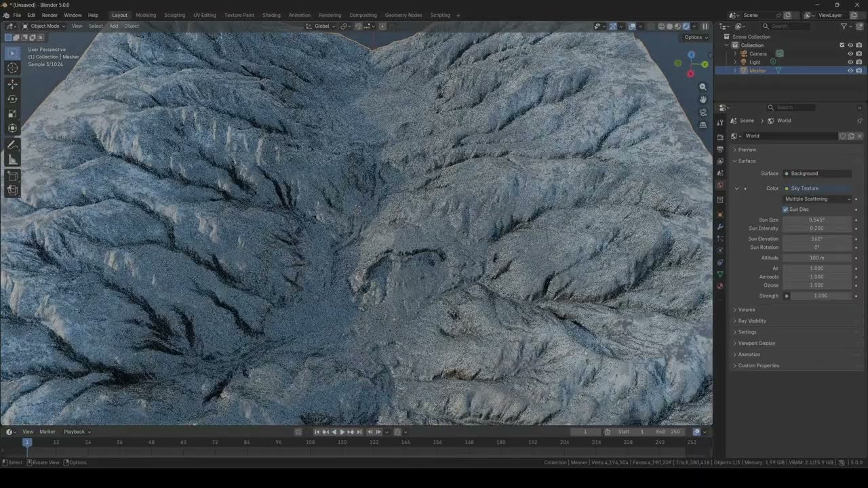This screenshot has height=488, width=868.
Task: Click the viewport zoom magnifier icon
Action: [x=703, y=87]
